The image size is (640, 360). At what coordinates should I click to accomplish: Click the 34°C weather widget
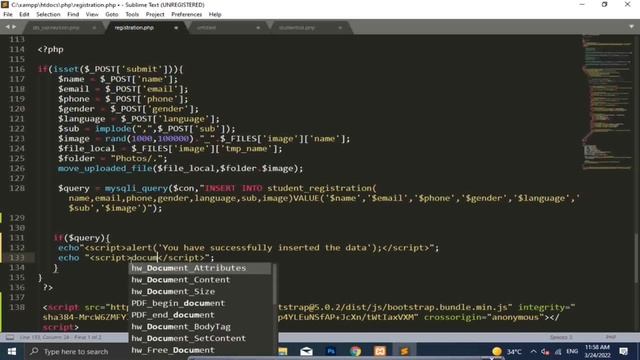[x=507, y=351]
